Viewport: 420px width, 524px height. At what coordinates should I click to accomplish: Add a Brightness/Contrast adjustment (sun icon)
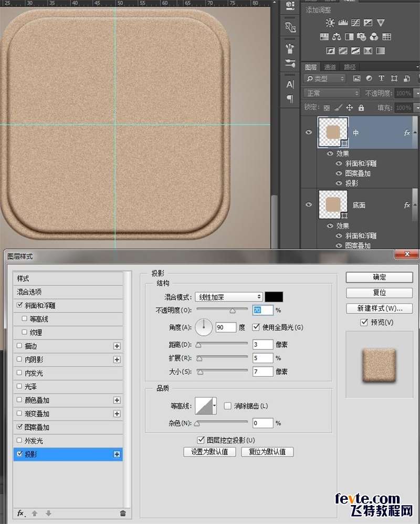[x=330, y=23]
